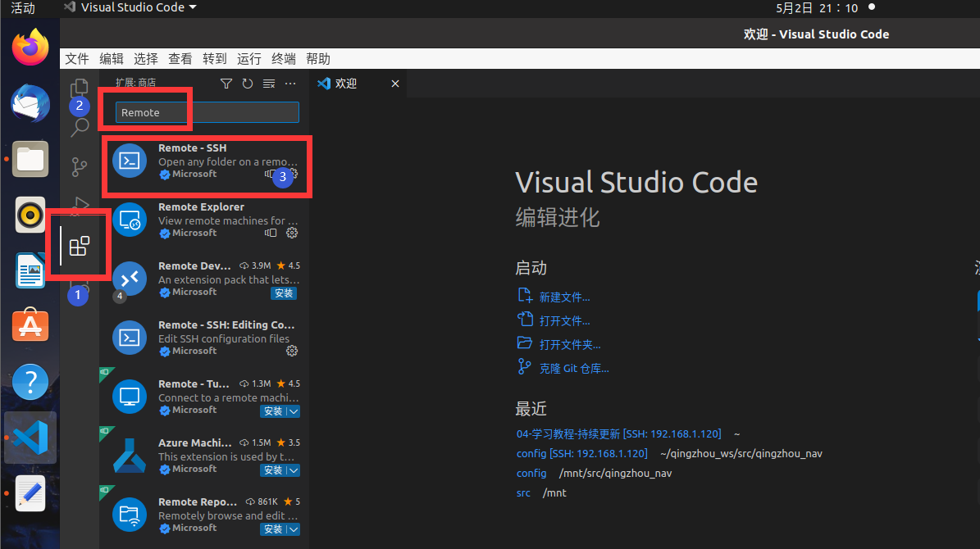Select the Remote Repo... extension title
The image size is (980, 549).
198,502
